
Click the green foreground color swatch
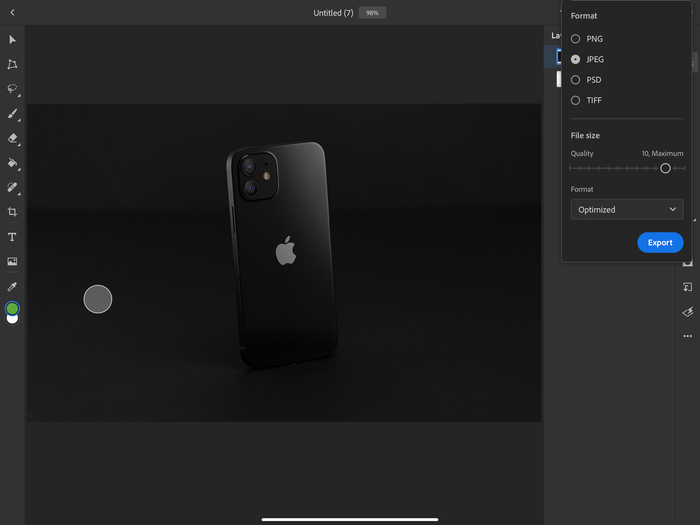[12, 308]
